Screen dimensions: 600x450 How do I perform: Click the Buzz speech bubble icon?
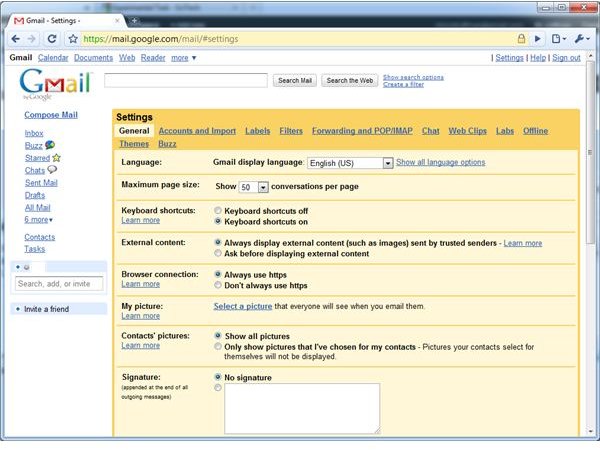point(50,145)
